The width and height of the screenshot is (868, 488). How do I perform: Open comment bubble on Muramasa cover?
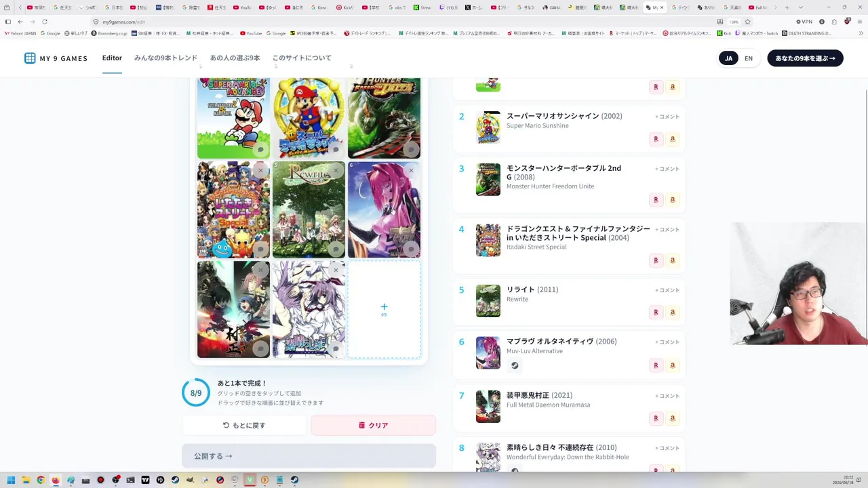(x=260, y=349)
